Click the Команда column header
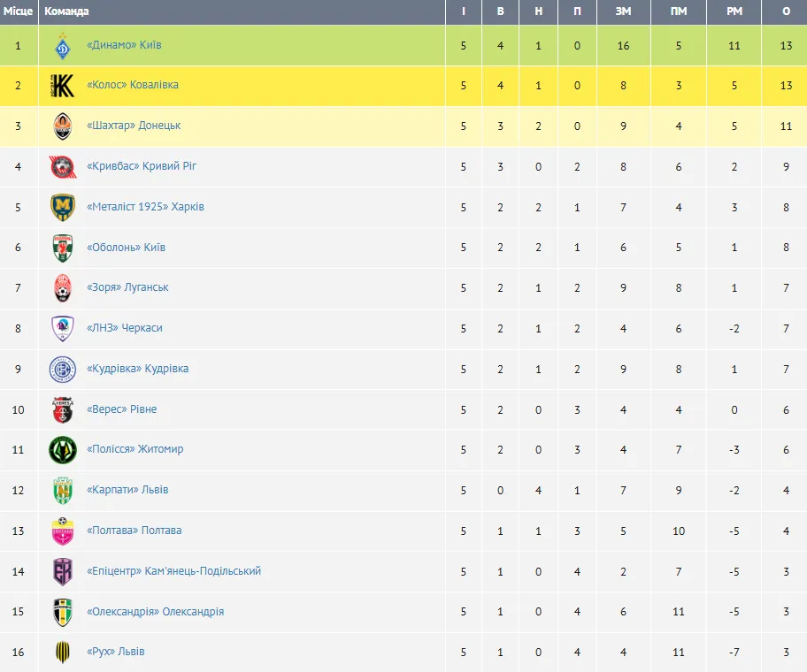Image resolution: width=807 pixels, height=672 pixels. pos(67,11)
